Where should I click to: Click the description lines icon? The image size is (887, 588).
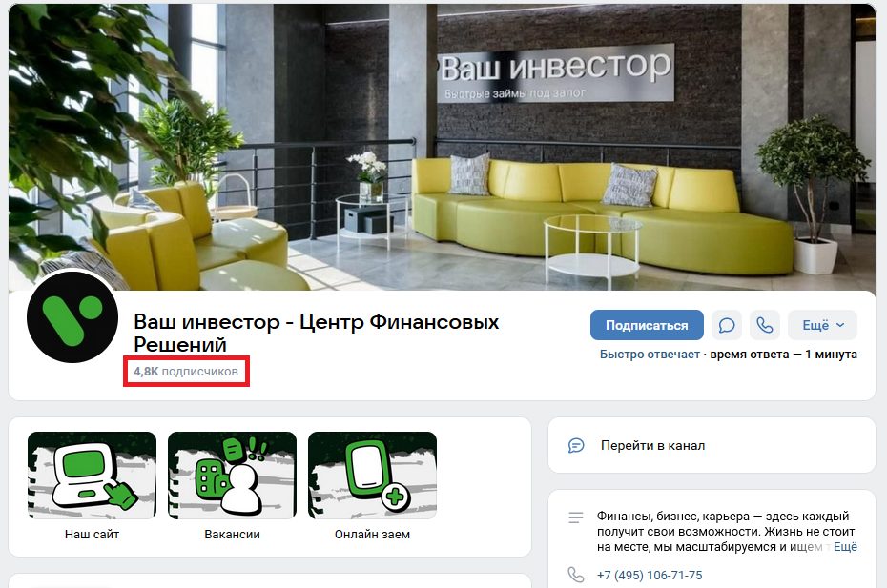576,517
